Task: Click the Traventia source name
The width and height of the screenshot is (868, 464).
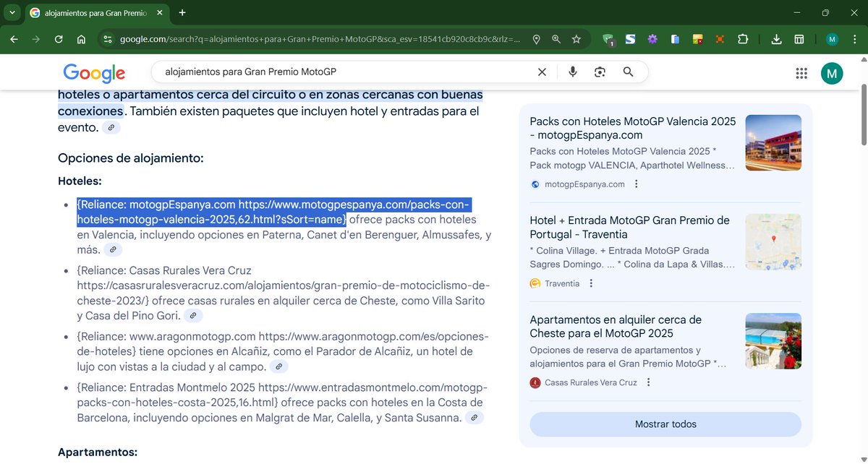Action: [x=562, y=283]
